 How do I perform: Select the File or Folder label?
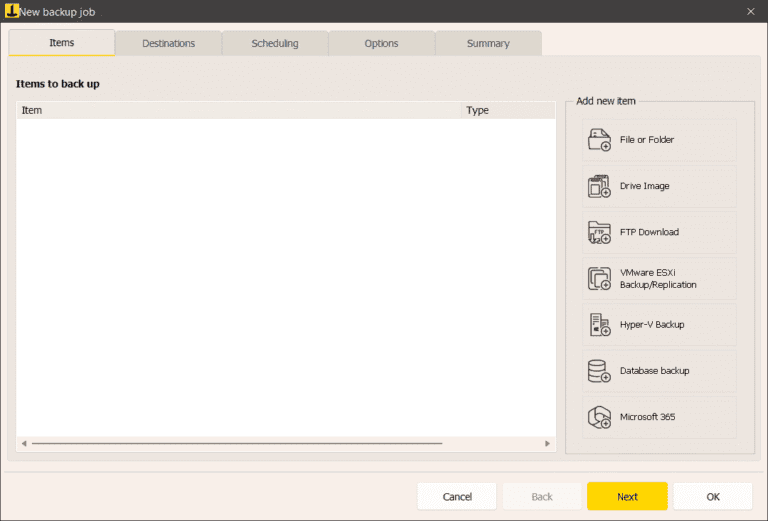click(647, 140)
